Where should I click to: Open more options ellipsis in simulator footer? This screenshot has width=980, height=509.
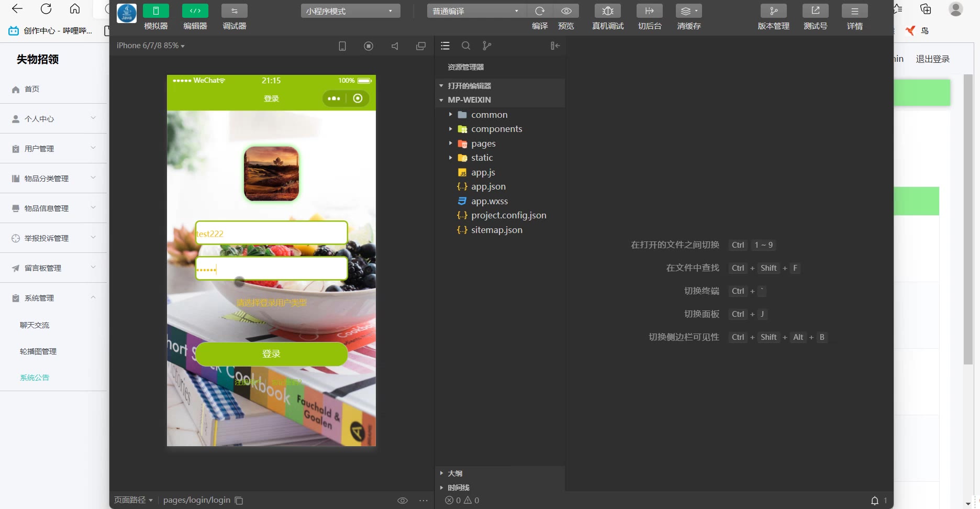pos(424,501)
